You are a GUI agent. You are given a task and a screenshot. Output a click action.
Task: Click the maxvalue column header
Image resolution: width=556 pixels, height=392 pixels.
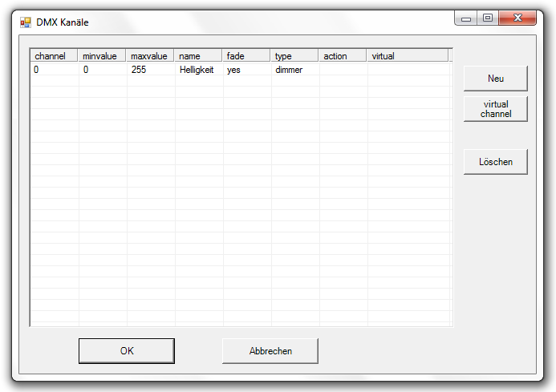click(x=150, y=56)
